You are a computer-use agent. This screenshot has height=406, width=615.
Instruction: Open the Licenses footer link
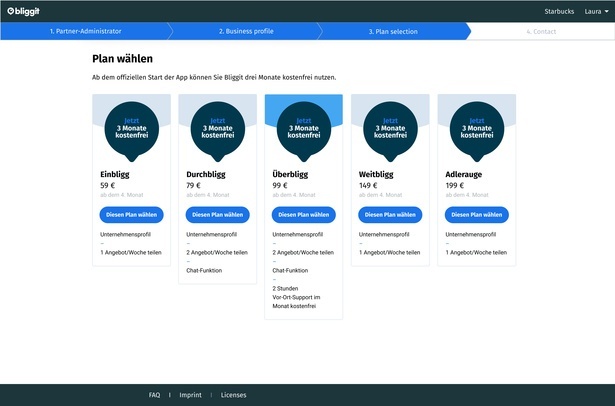point(233,395)
